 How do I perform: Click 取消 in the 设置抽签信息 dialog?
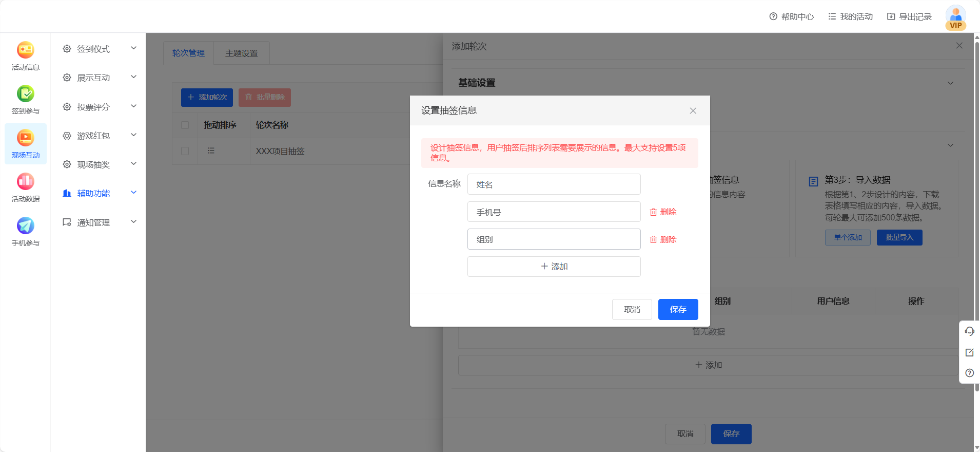pyautogui.click(x=632, y=309)
